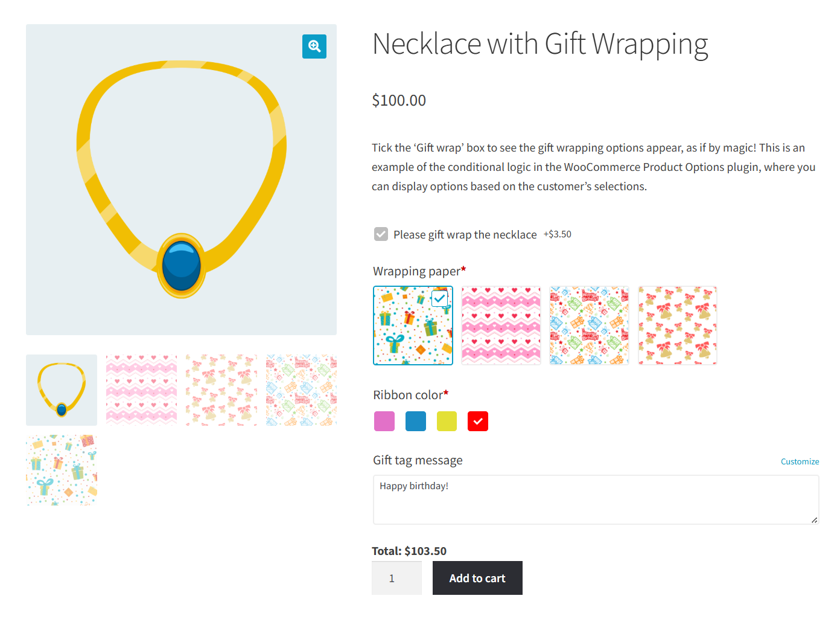The image size is (840, 619).
Task: Open the Happy Birthday pattern thumbnail
Action: click(301, 390)
